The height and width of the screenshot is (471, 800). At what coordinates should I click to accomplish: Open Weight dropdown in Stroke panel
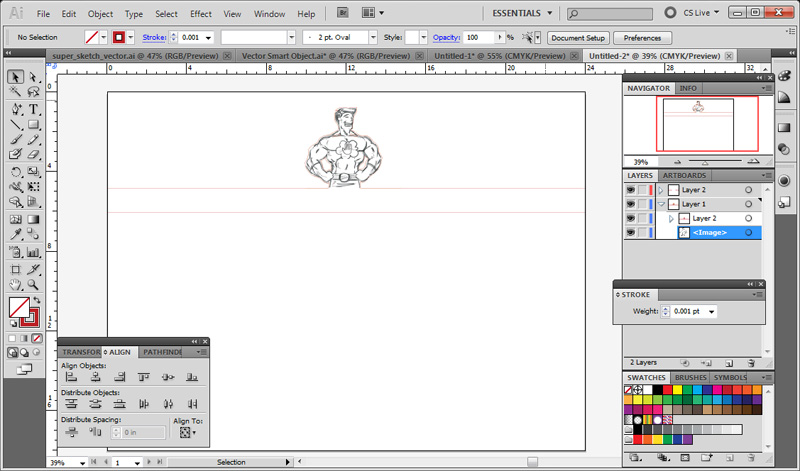pyautogui.click(x=711, y=311)
